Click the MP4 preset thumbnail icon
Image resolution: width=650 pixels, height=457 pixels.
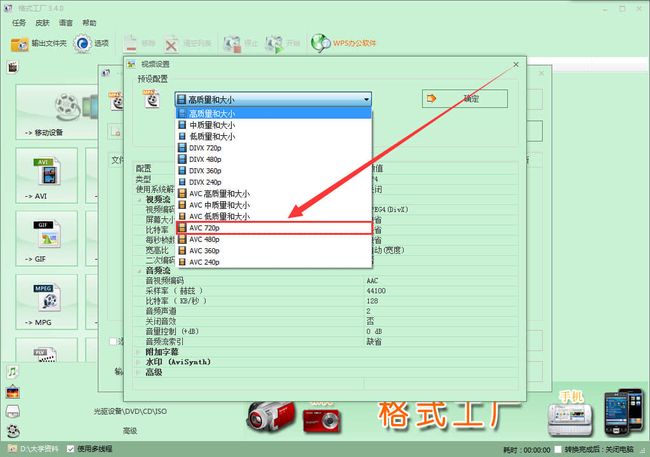(152, 99)
